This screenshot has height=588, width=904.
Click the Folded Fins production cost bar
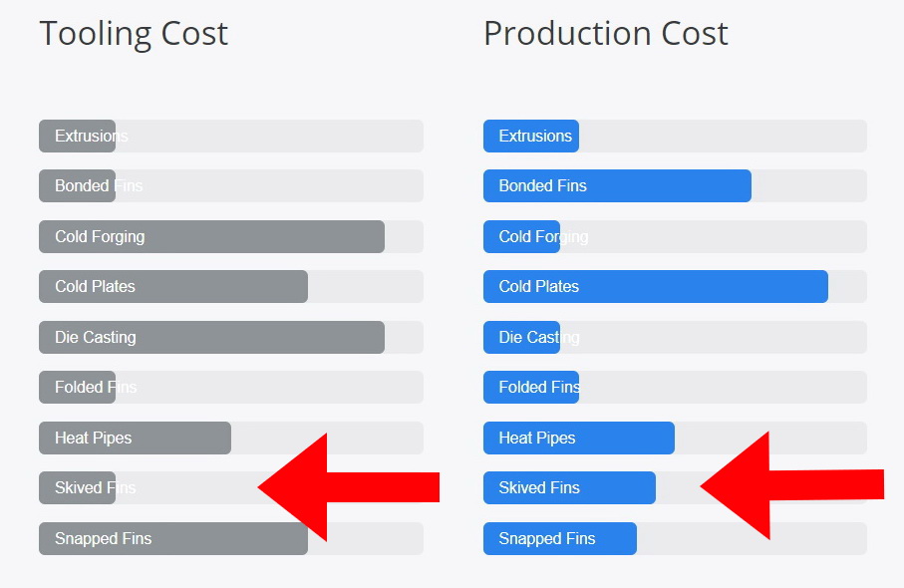pyautogui.click(x=675, y=387)
